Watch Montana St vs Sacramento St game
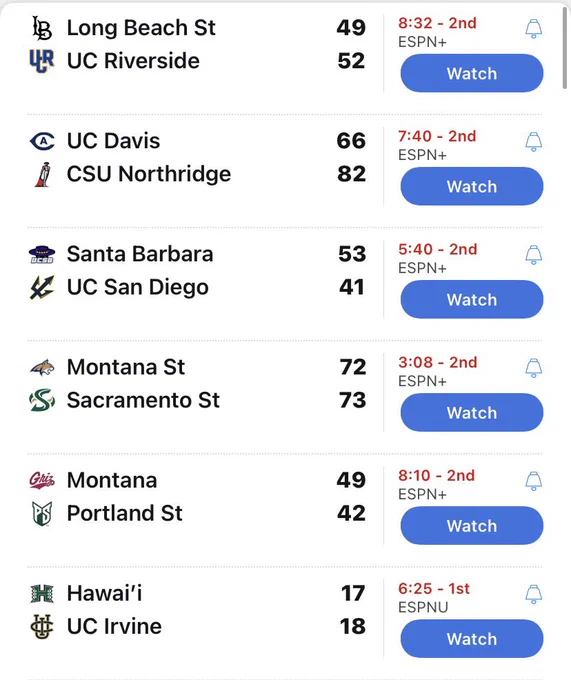 [x=472, y=413]
